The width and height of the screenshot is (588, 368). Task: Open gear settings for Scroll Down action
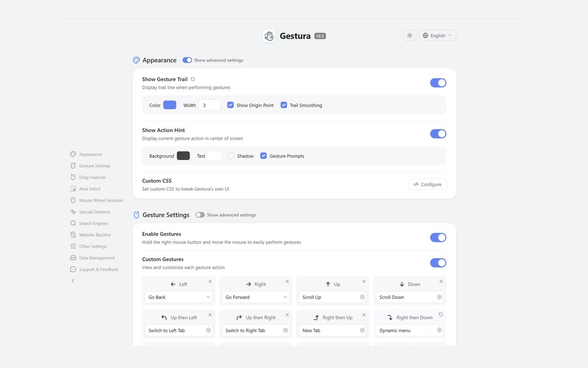pos(439,297)
